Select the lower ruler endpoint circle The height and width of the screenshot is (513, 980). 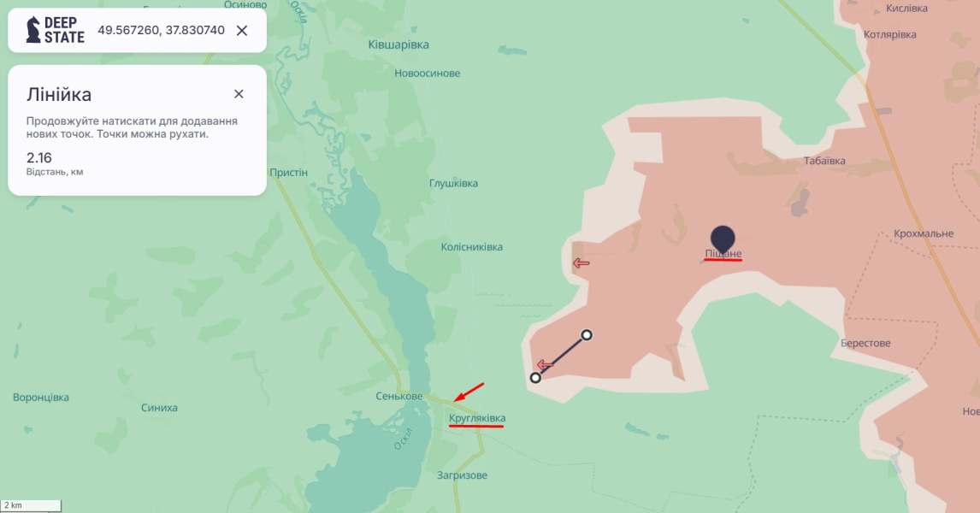click(535, 377)
